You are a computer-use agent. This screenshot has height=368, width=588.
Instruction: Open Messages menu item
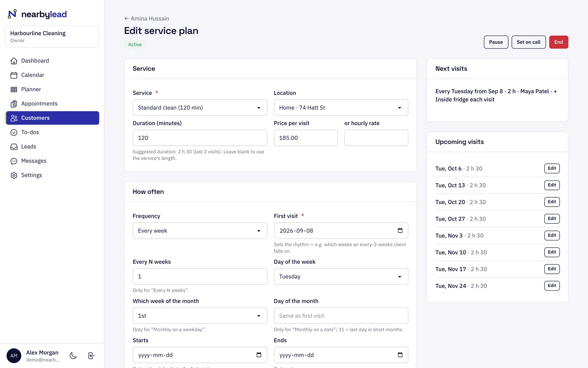coord(52,161)
